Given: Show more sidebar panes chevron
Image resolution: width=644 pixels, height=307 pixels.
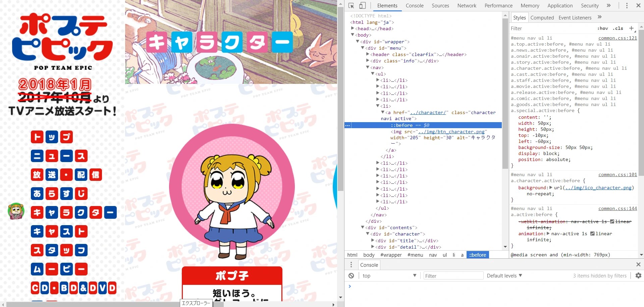Looking at the screenshot, I should tap(600, 17).
